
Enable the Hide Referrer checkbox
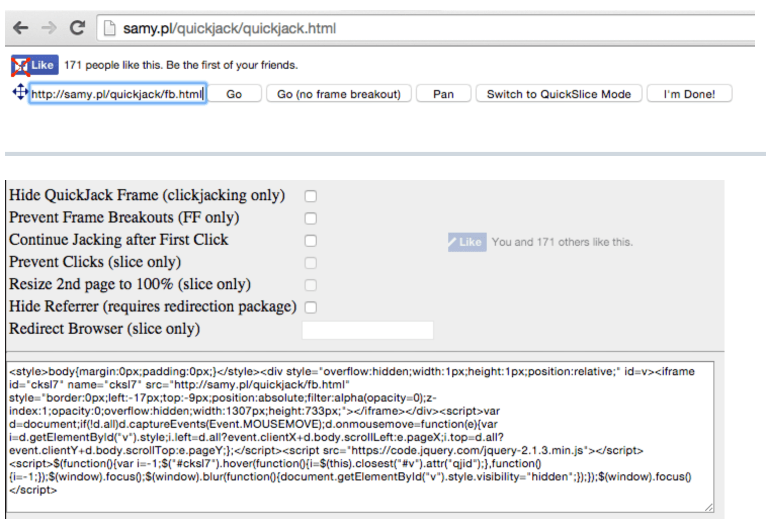[311, 307]
